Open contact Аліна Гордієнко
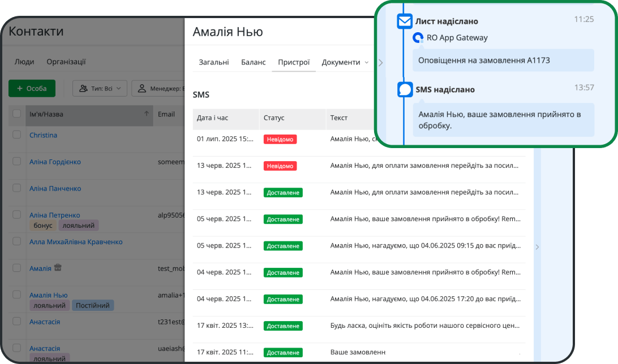The height and width of the screenshot is (364, 618). [55, 162]
